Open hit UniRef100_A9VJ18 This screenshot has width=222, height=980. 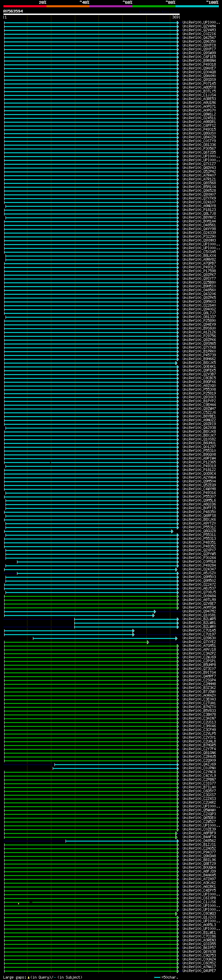[199, 649]
